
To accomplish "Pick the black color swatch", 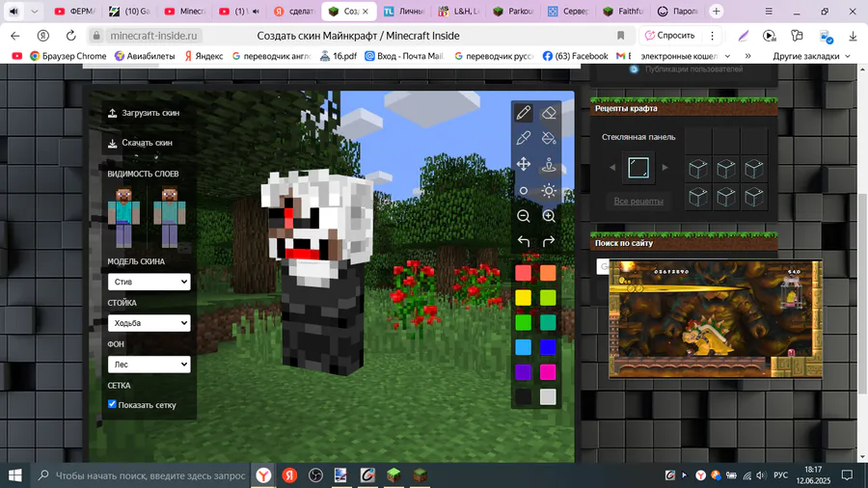I will point(523,396).
